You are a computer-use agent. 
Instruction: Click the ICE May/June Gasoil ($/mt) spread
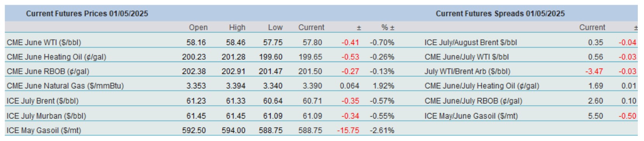[471, 116]
